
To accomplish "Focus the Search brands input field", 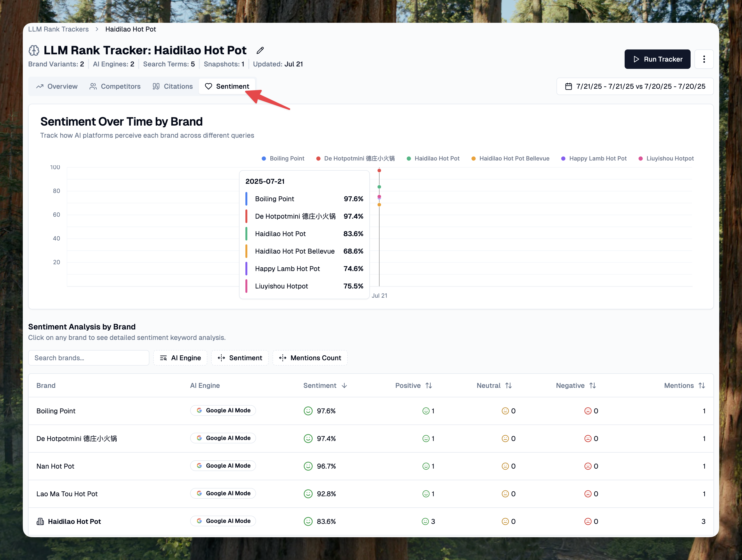I will (89, 358).
